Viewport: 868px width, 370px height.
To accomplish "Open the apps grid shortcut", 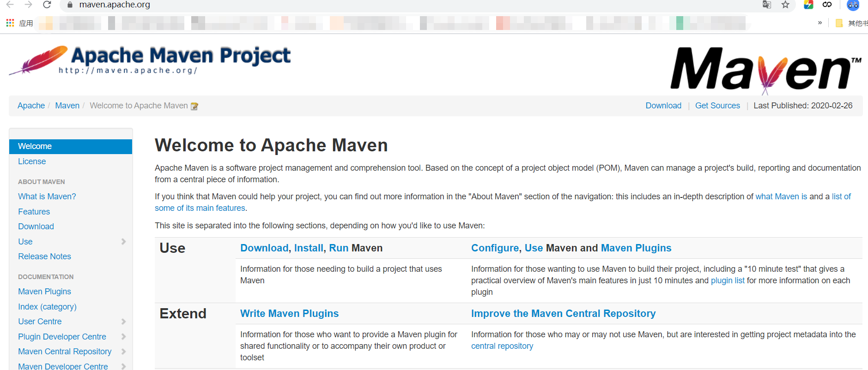I will [x=10, y=23].
